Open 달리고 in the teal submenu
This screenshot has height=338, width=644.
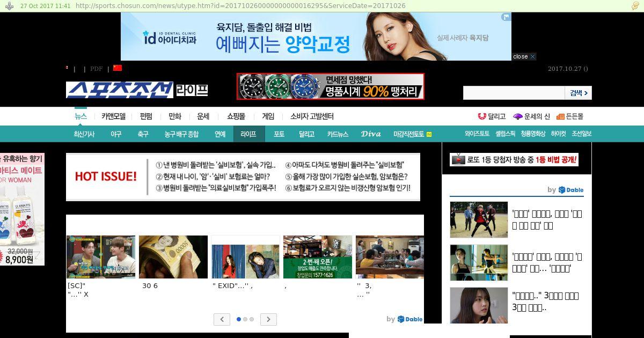pyautogui.click(x=306, y=134)
